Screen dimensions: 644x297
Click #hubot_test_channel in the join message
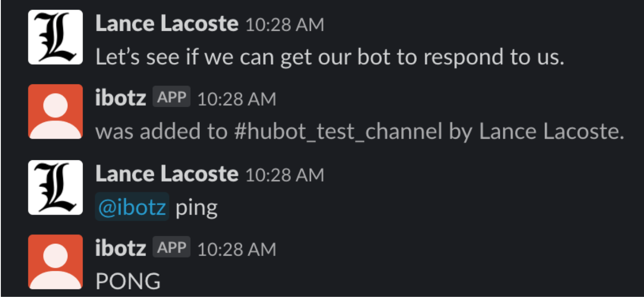click(x=339, y=132)
